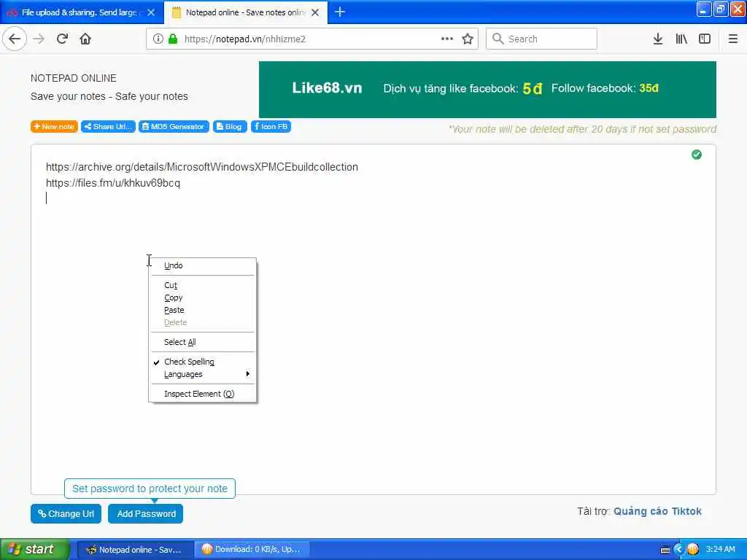Open a new browser tab
The image size is (747, 560).
(340, 12)
